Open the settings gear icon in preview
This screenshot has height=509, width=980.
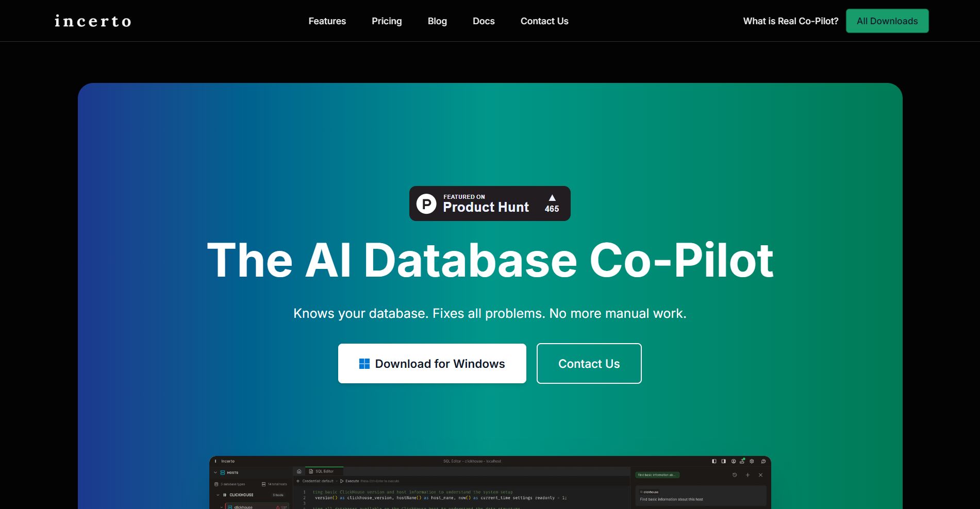click(752, 461)
